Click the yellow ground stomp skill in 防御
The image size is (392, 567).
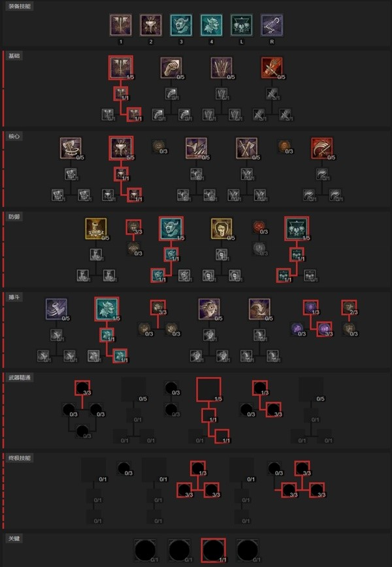pyautogui.click(x=96, y=229)
